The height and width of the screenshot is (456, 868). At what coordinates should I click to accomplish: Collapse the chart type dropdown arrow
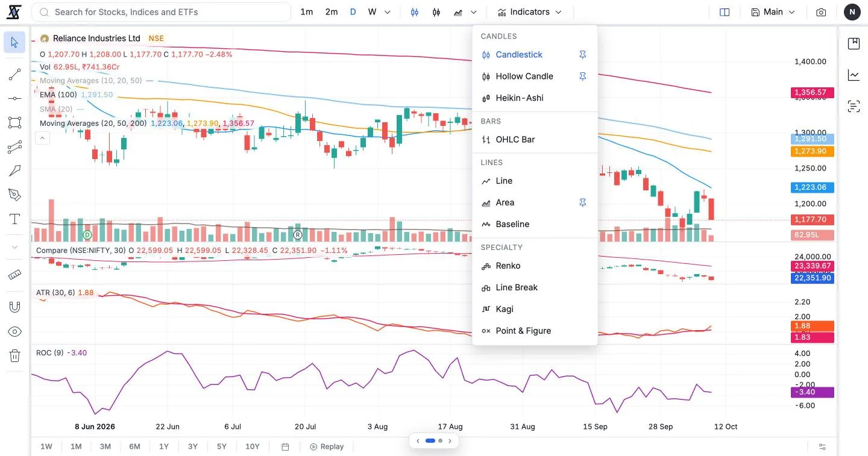474,12
